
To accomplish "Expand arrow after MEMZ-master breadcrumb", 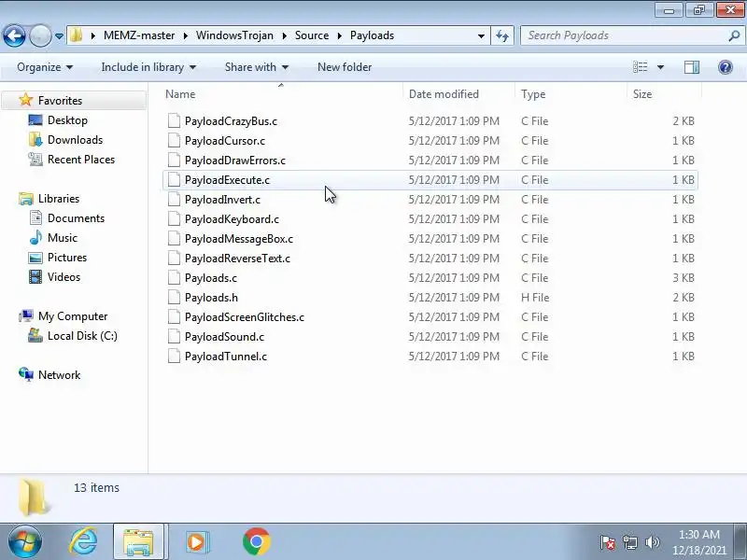I will click(x=186, y=35).
